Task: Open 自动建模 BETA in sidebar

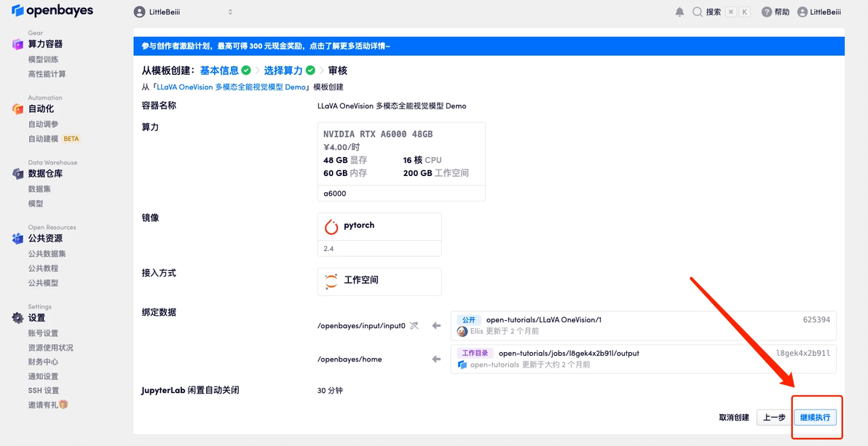Action: (54, 139)
